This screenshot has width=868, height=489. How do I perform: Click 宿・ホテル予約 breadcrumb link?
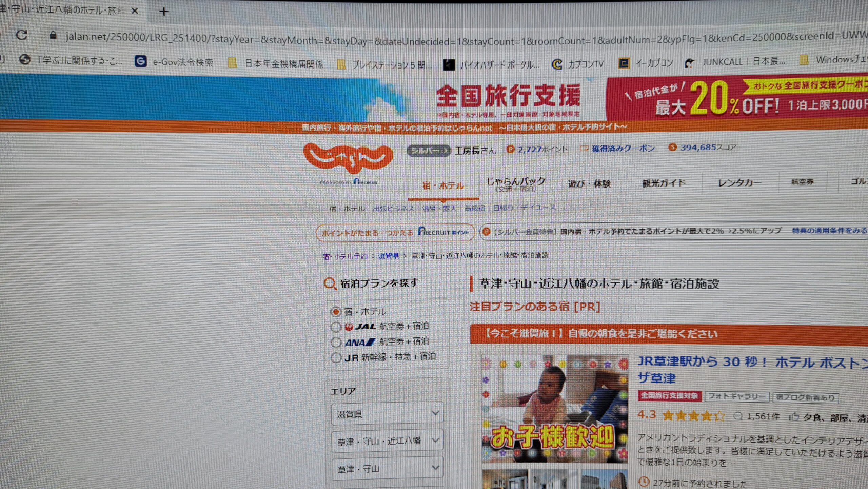pos(345,256)
